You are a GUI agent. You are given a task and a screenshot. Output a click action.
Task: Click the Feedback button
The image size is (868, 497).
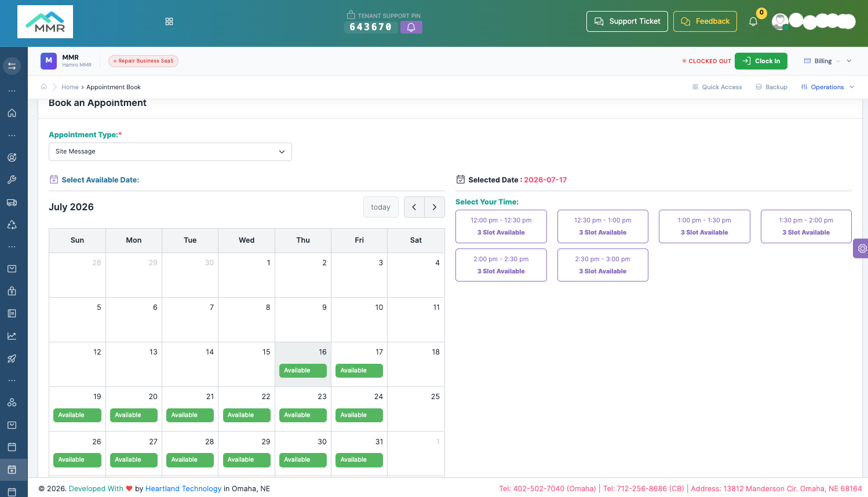[x=705, y=21]
